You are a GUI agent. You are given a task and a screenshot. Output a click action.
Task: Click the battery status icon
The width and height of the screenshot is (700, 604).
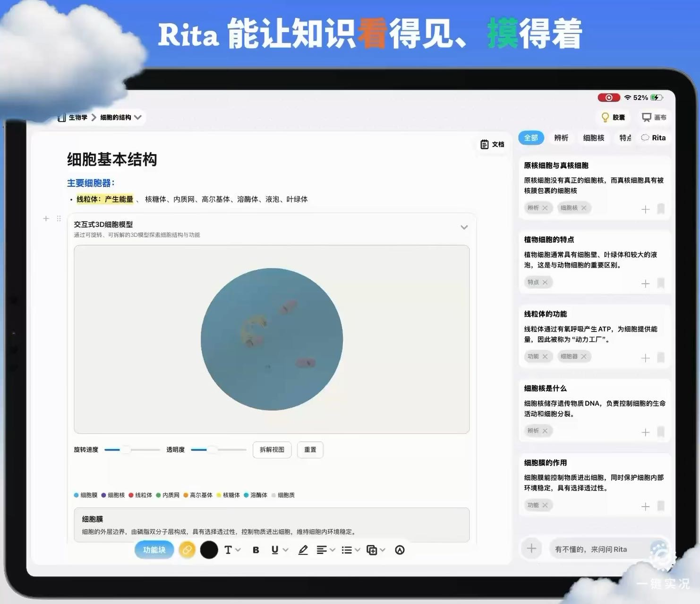click(657, 97)
